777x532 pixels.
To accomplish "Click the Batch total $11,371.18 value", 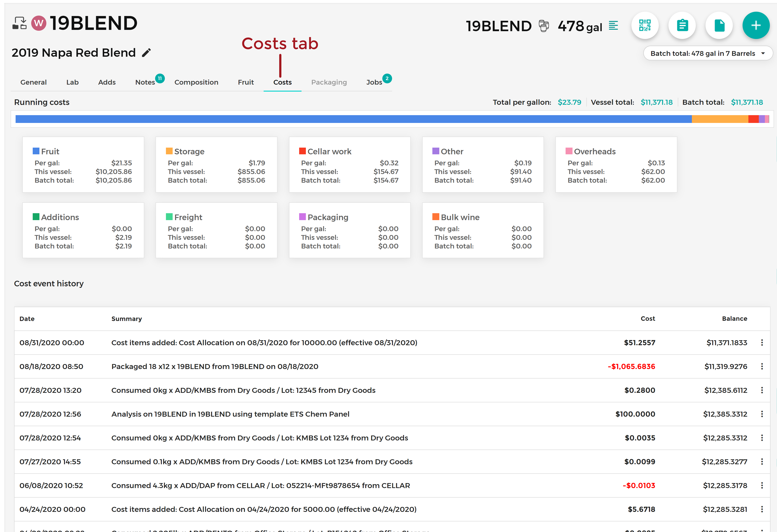I will pos(747,102).
